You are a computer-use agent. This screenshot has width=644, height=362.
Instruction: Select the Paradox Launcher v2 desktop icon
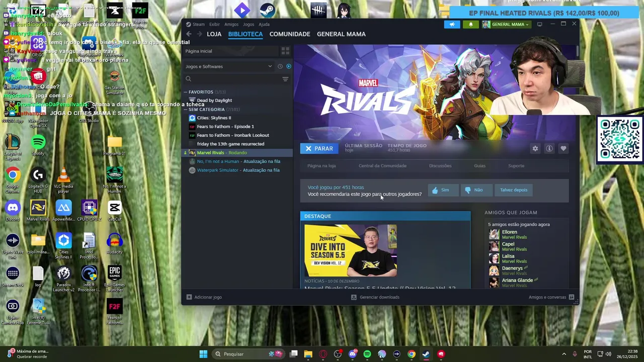click(63, 279)
